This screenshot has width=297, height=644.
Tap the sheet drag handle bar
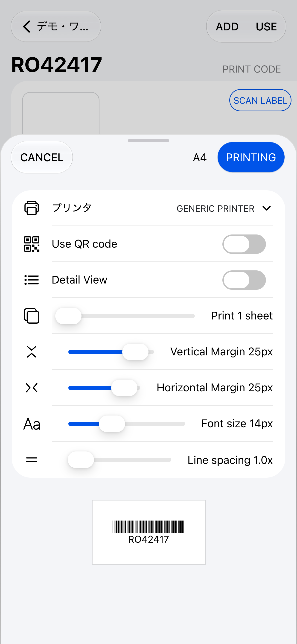(148, 141)
